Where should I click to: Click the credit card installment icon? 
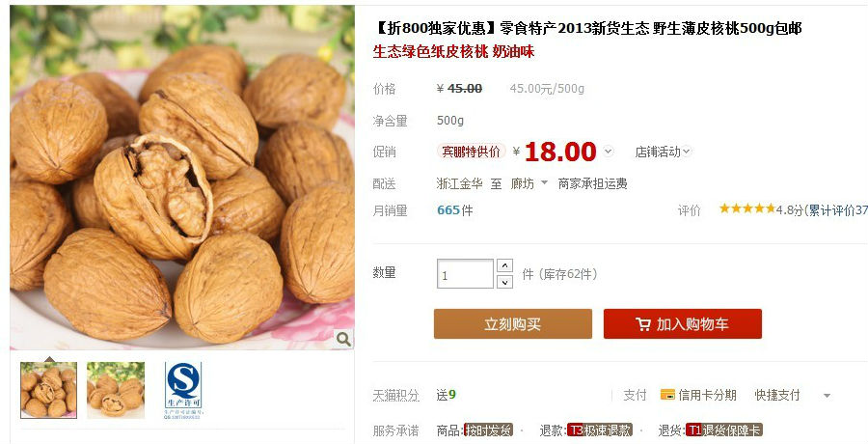click(667, 395)
